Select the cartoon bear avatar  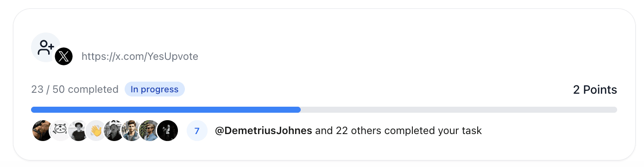coord(60,131)
